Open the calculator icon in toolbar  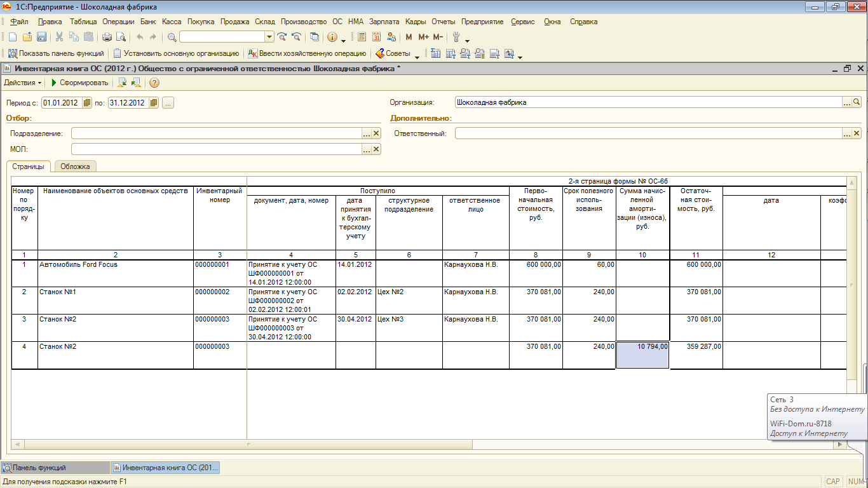[362, 37]
